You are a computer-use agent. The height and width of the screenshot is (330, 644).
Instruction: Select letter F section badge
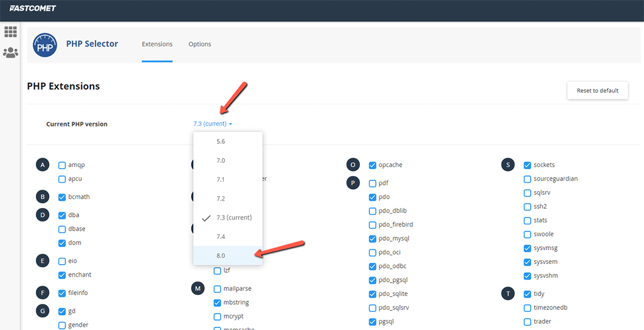click(43, 293)
